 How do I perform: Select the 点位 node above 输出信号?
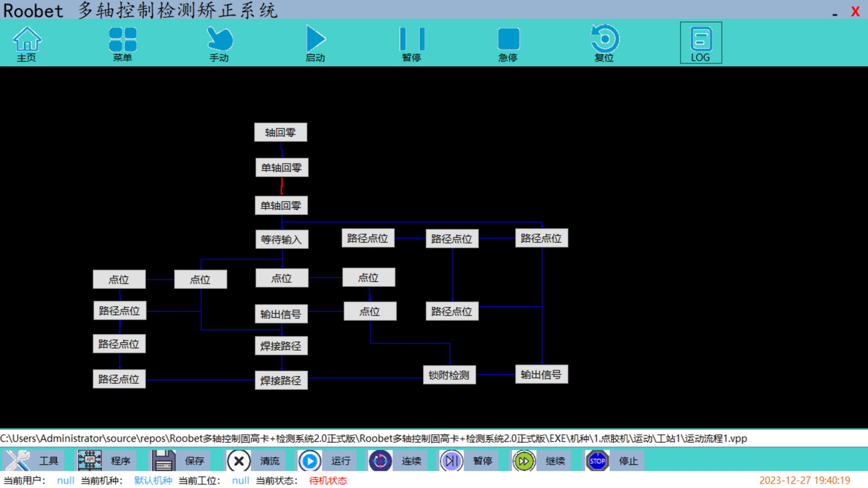click(282, 278)
